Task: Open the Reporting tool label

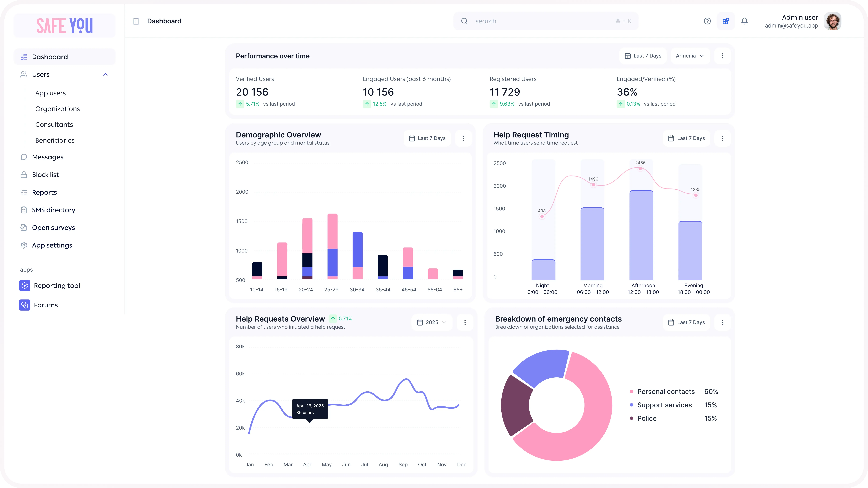Action: tap(57, 286)
